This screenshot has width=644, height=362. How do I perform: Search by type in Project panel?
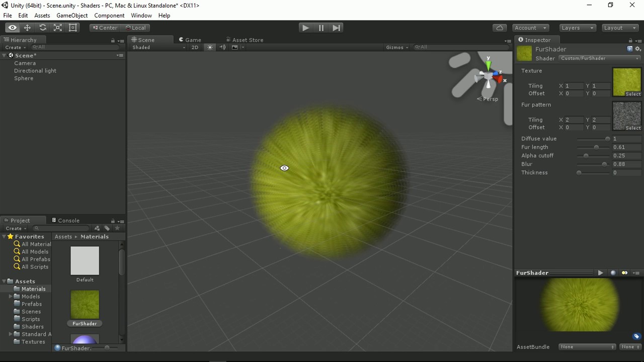click(x=97, y=228)
